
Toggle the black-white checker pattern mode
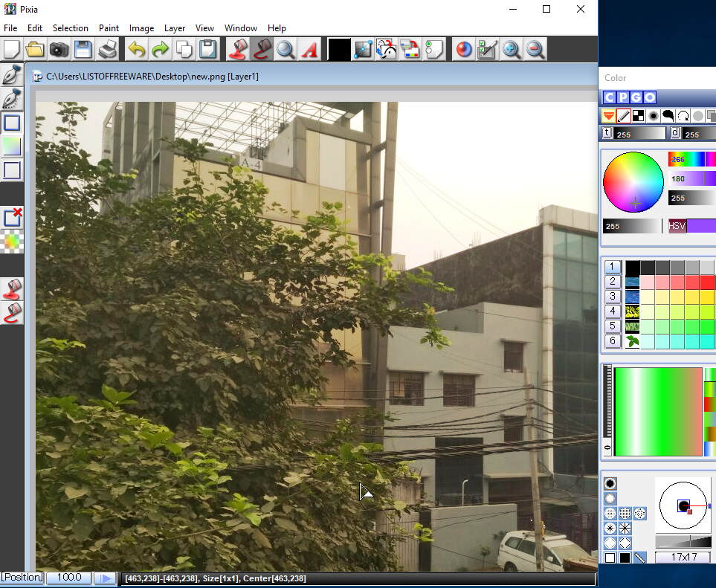click(x=639, y=116)
